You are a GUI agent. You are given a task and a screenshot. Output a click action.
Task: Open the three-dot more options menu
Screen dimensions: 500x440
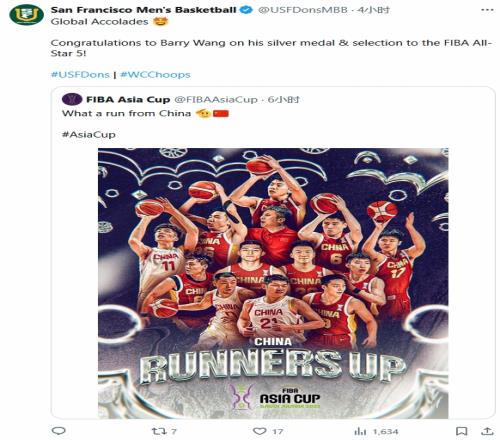click(487, 10)
